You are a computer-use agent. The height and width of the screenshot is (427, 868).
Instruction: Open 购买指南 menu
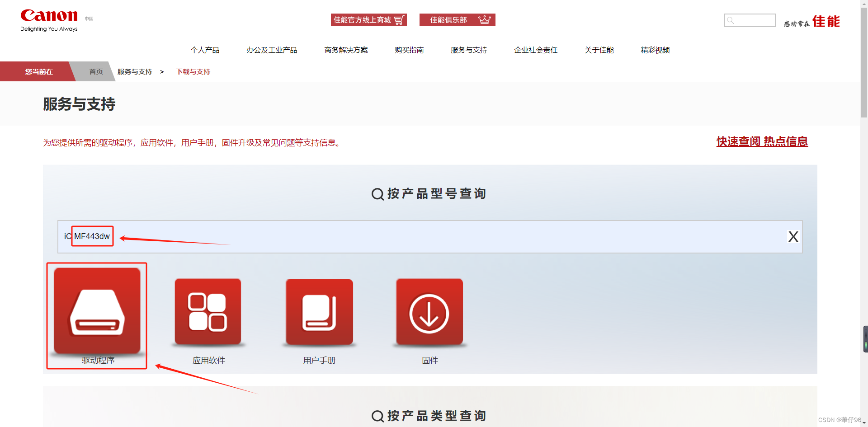(409, 50)
